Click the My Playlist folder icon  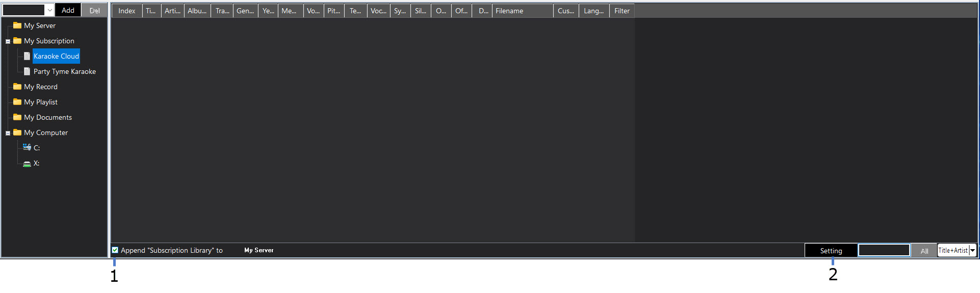pos(17,102)
